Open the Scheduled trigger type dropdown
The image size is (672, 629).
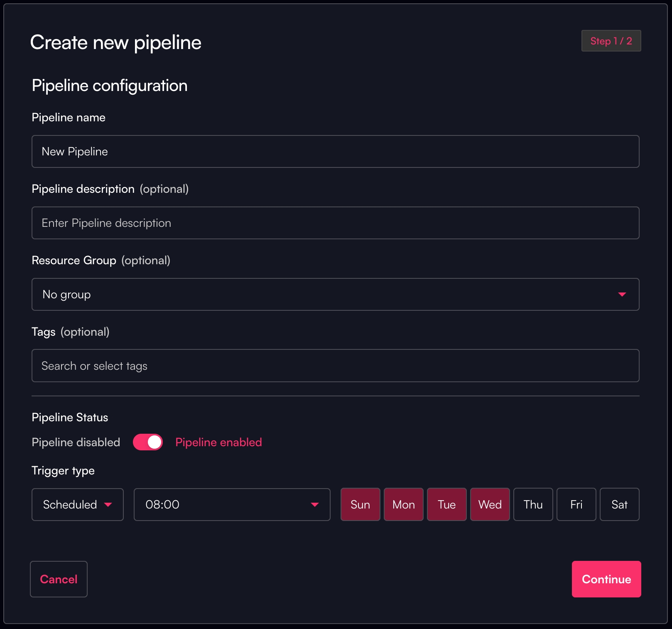pyautogui.click(x=78, y=504)
